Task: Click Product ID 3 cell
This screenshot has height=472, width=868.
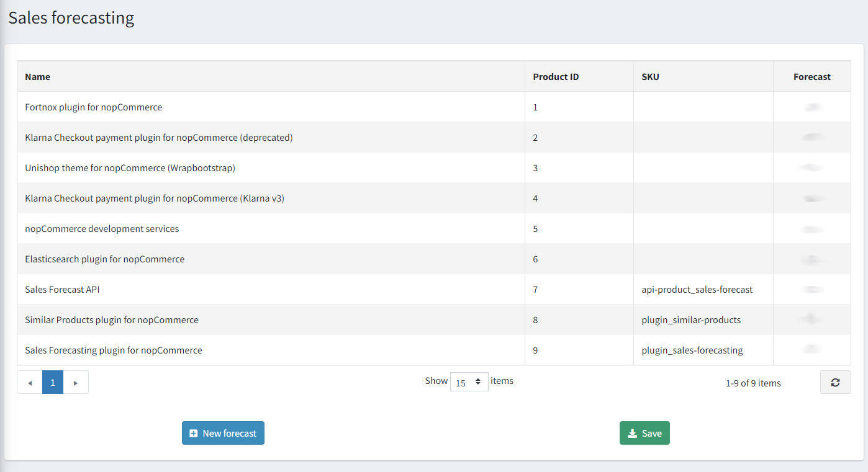Action: pos(579,168)
